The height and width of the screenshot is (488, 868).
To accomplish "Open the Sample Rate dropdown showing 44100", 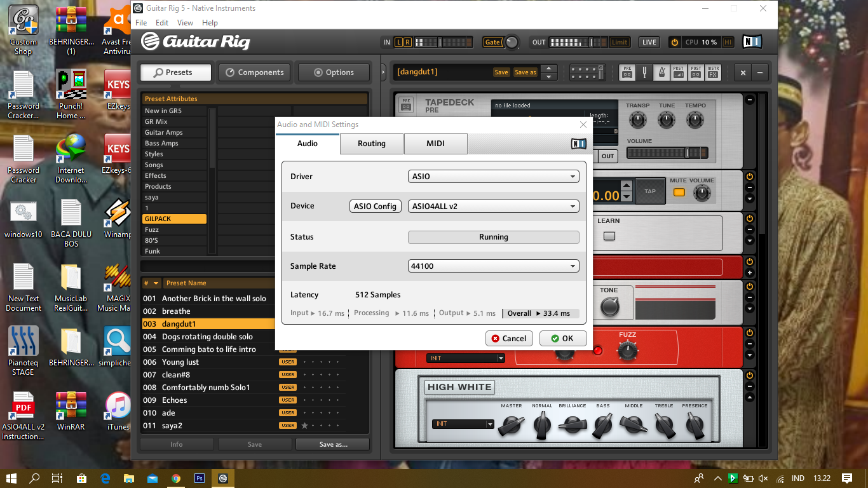I will pos(494,266).
